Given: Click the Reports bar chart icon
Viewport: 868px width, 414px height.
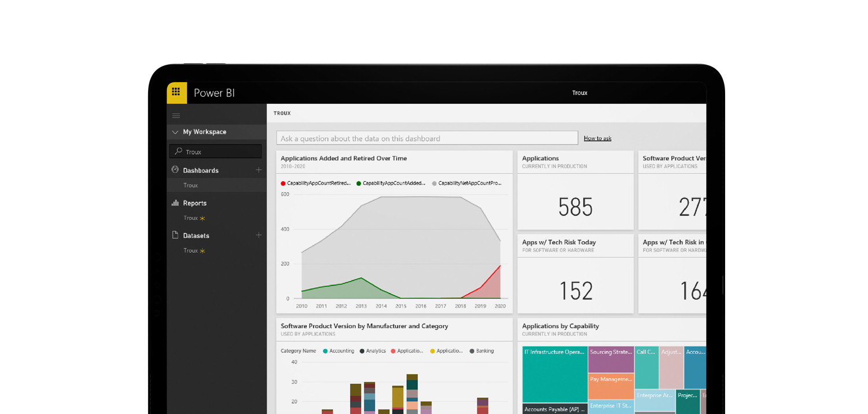Looking at the screenshot, I should (175, 203).
